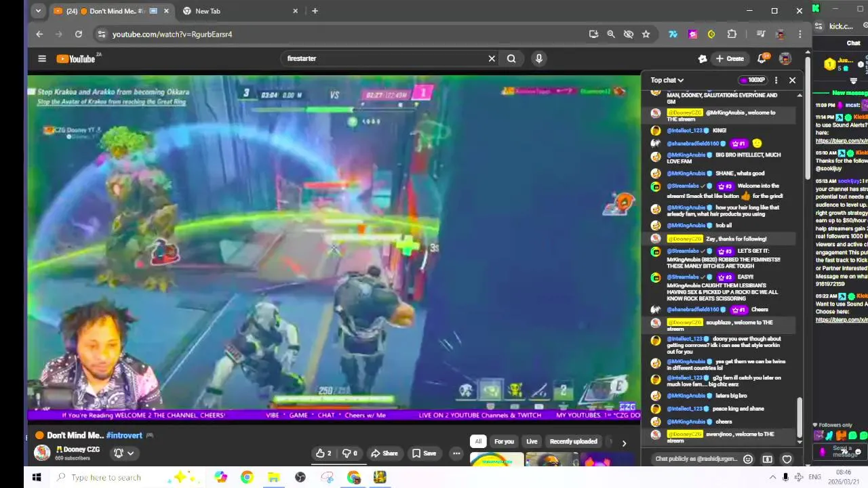The width and height of the screenshot is (868, 488).
Task: Select the Recently uploaded filter chip
Action: tap(573, 441)
